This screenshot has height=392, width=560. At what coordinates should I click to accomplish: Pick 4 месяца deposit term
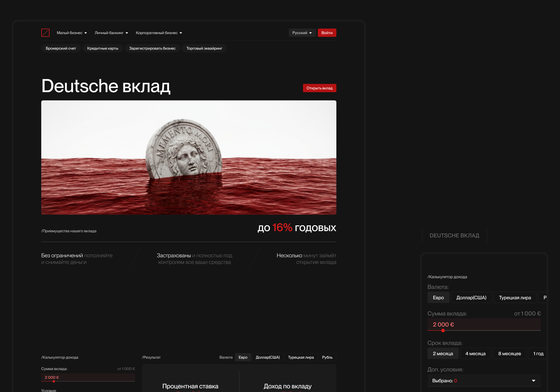475,353
